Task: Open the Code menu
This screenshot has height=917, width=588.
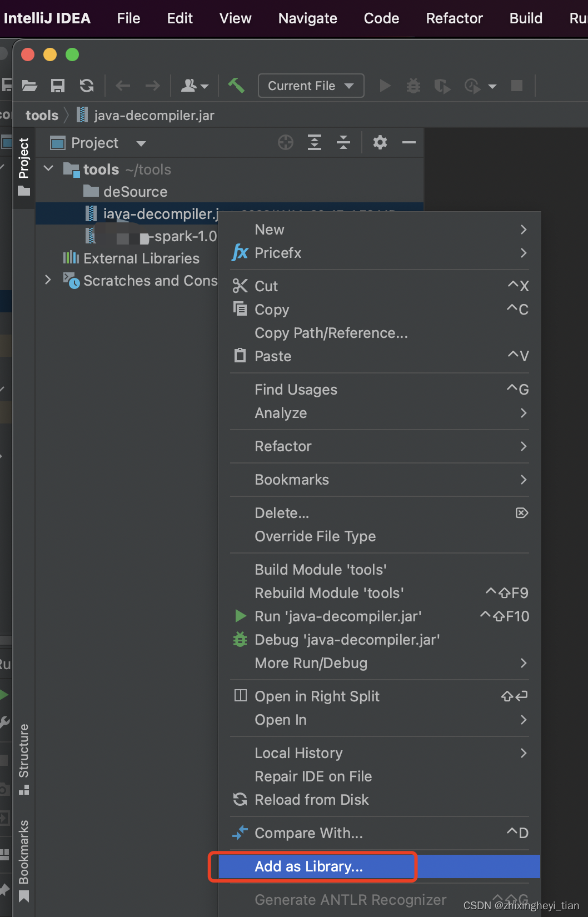Action: coord(381,18)
